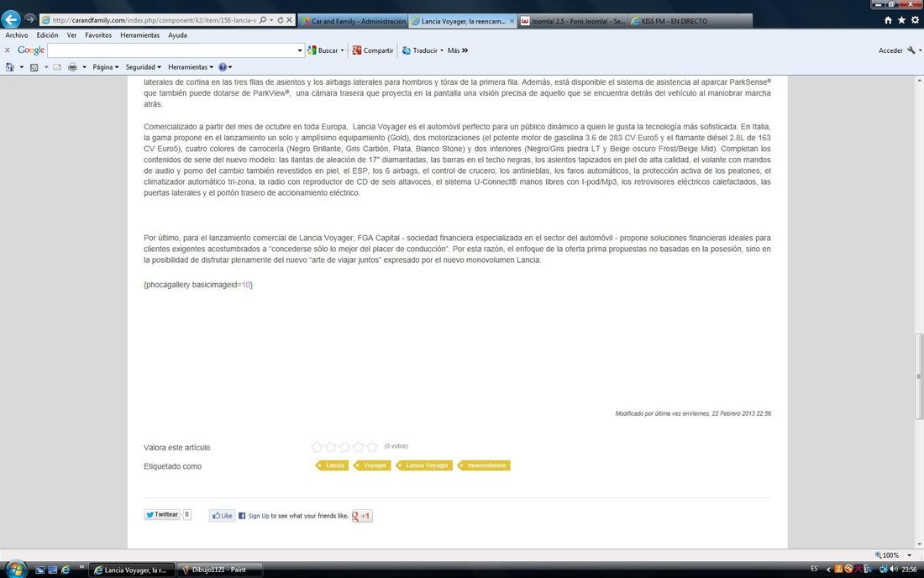The image size is (924, 578).
Task: Refresh the page with reload icon
Action: pos(281,20)
